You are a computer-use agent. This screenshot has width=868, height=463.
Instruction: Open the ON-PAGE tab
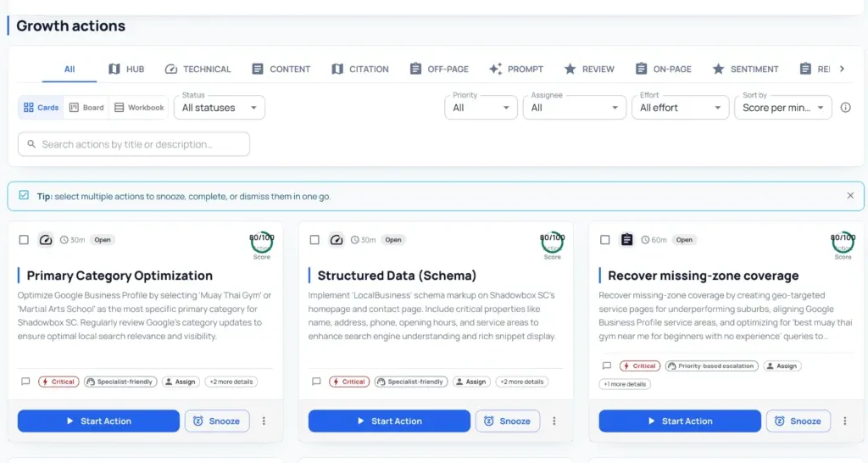(663, 70)
